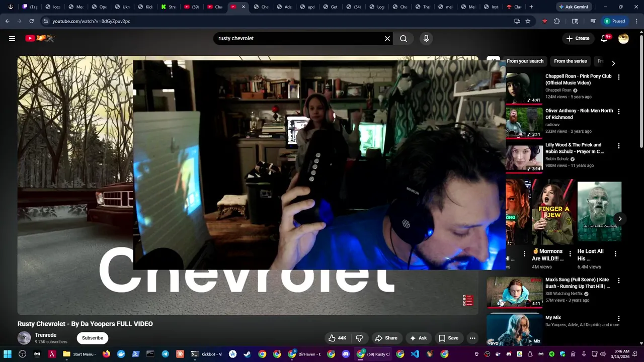Click the Create button

point(578,38)
